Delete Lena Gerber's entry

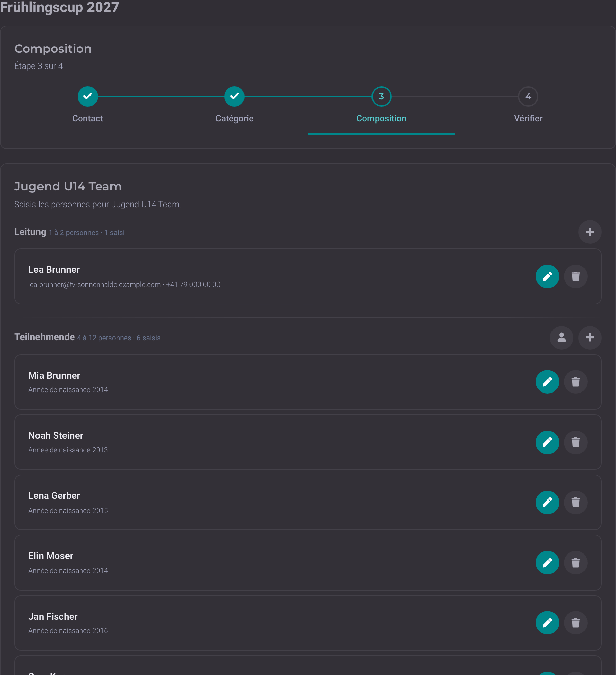(575, 502)
